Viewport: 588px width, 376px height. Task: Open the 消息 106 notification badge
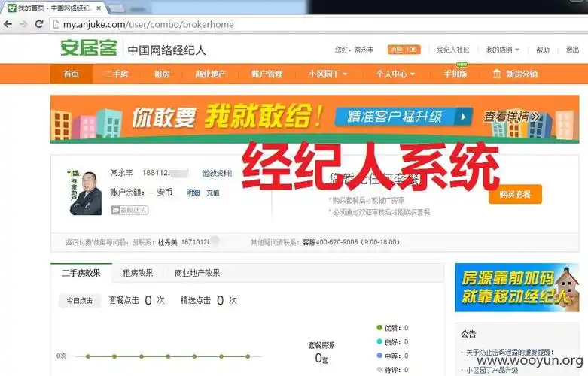404,50
